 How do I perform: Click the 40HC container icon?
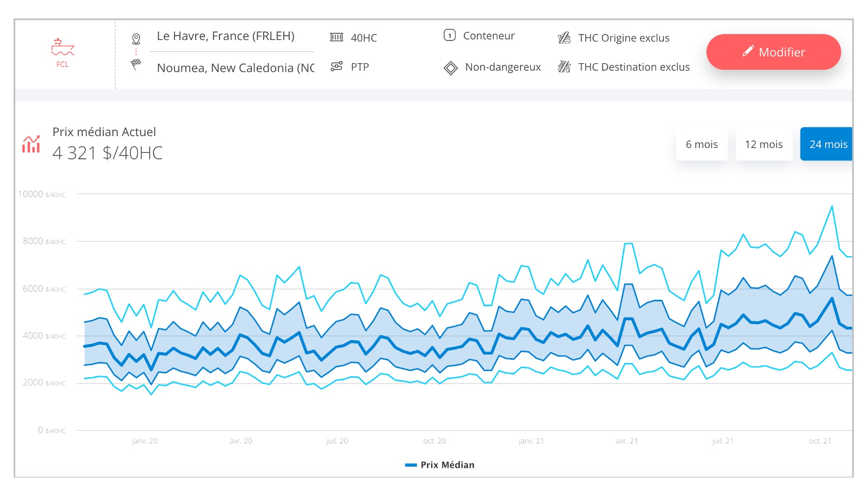pos(337,37)
